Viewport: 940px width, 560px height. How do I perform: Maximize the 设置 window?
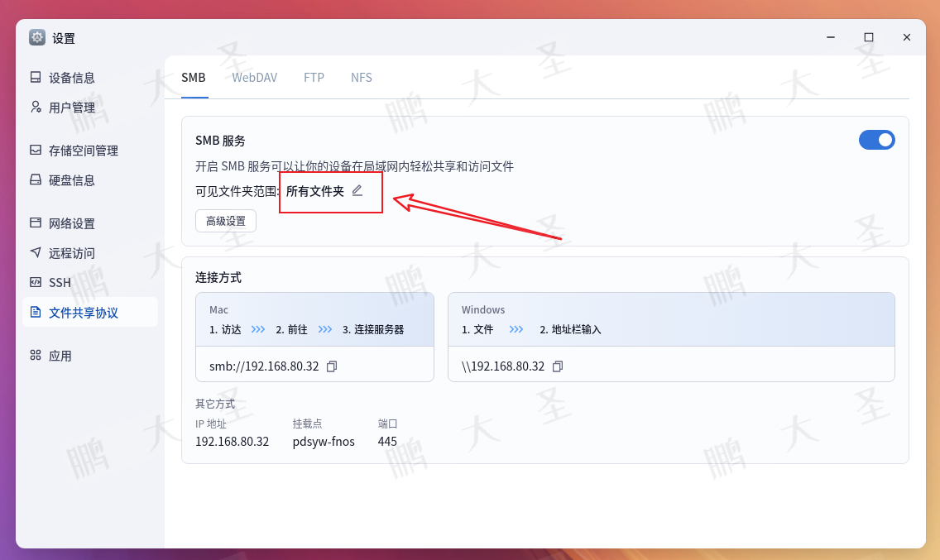[869, 37]
